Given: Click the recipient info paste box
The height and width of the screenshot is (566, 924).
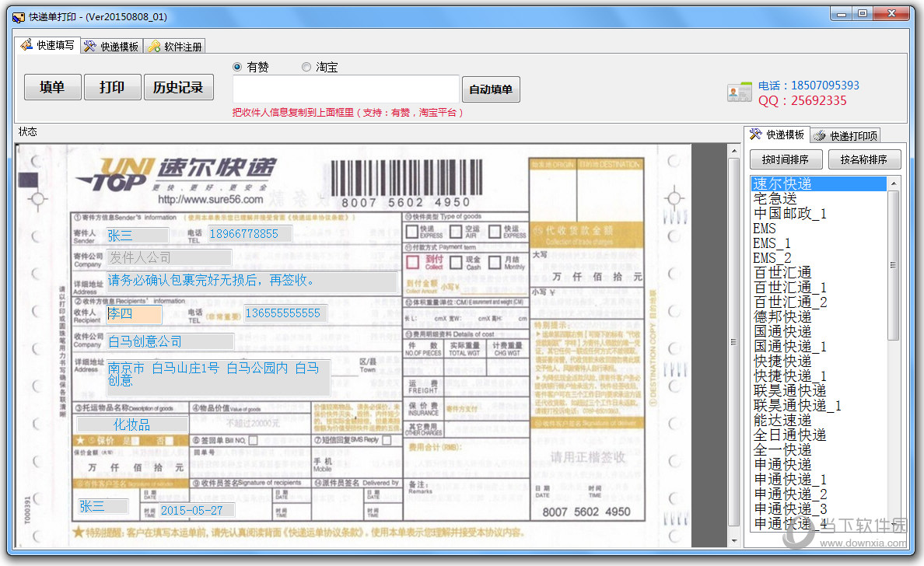Looking at the screenshot, I should pos(346,89).
